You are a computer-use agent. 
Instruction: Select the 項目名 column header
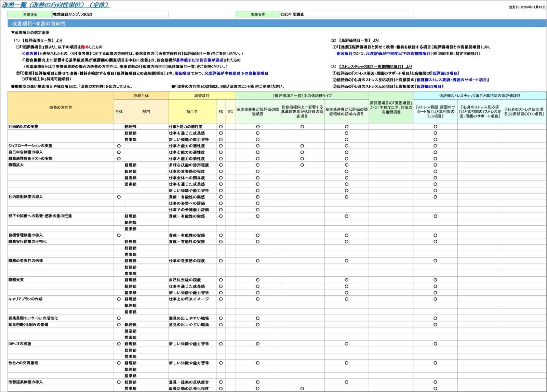click(192, 112)
